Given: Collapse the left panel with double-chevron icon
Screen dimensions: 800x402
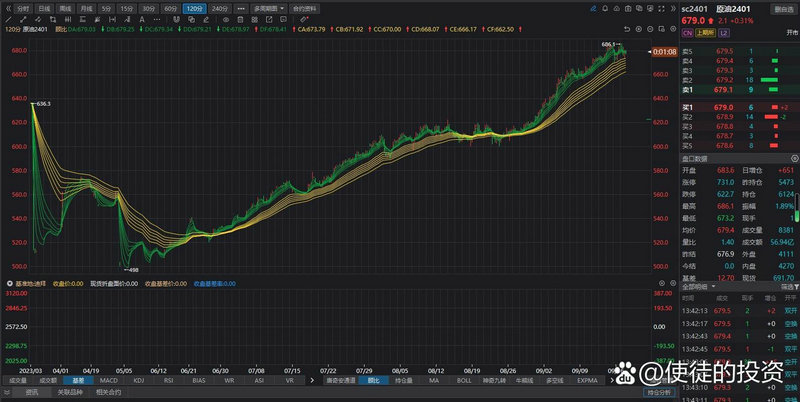Looking at the screenshot, I should pyautogui.click(x=7, y=8).
